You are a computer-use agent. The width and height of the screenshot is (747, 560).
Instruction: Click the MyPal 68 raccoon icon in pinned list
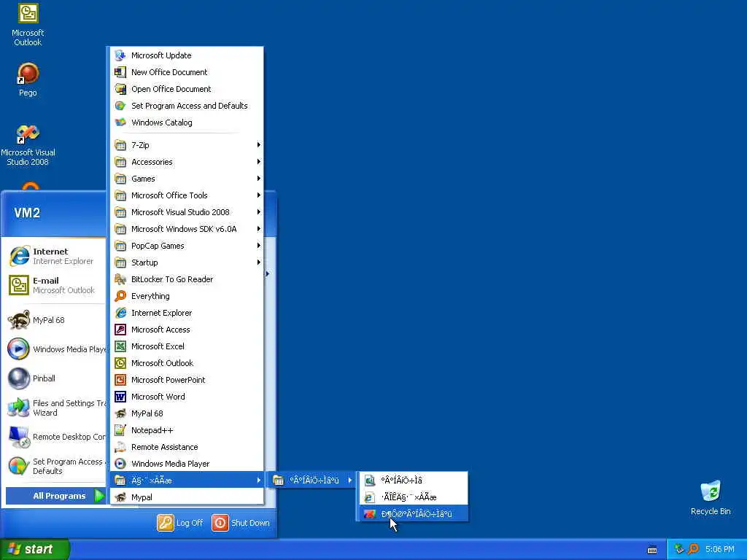click(19, 320)
